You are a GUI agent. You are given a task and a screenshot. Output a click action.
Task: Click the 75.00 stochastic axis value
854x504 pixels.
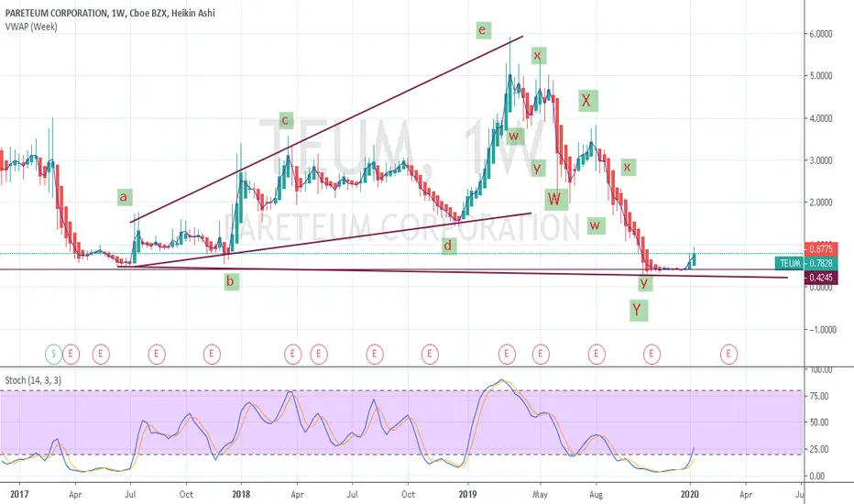click(x=820, y=396)
